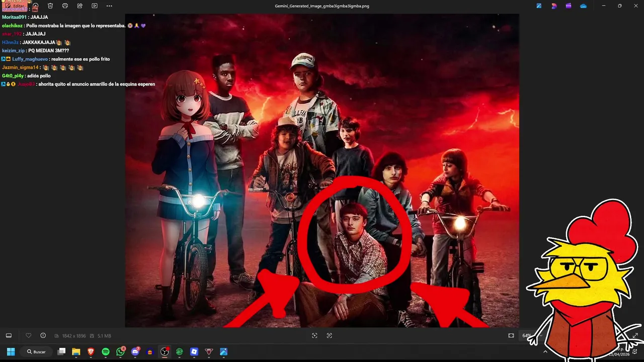Click the displayed Stranger Things style image
This screenshot has height=362, width=644.
coord(322,170)
